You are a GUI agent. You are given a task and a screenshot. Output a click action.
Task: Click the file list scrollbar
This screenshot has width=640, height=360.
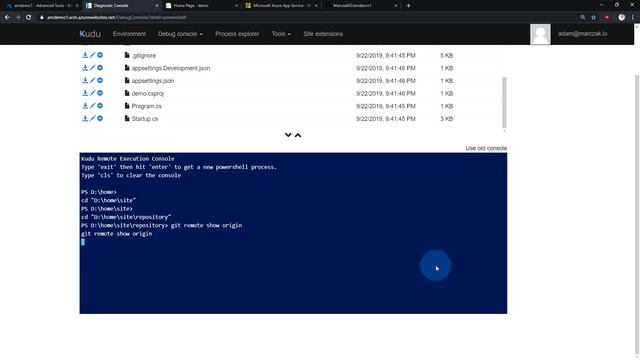click(504, 102)
